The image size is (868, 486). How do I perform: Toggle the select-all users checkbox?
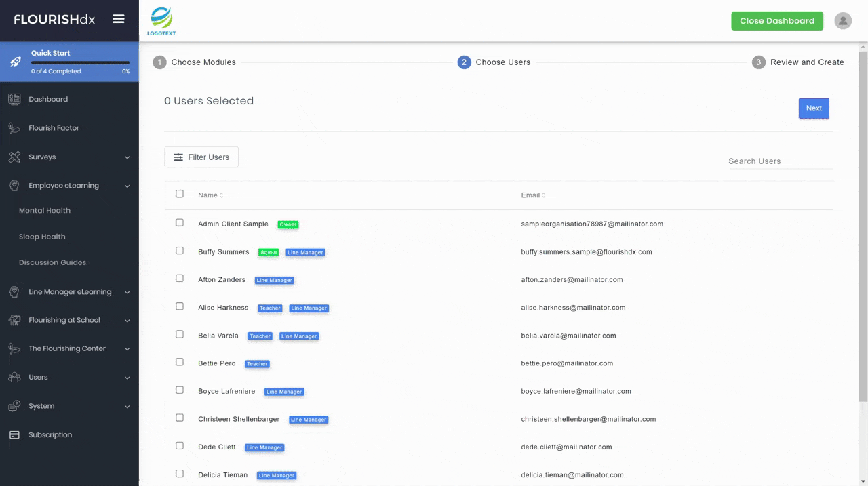[180, 194]
